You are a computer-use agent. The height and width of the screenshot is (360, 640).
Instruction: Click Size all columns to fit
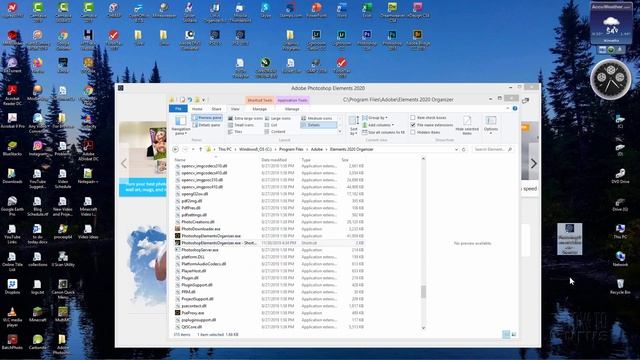384,132
